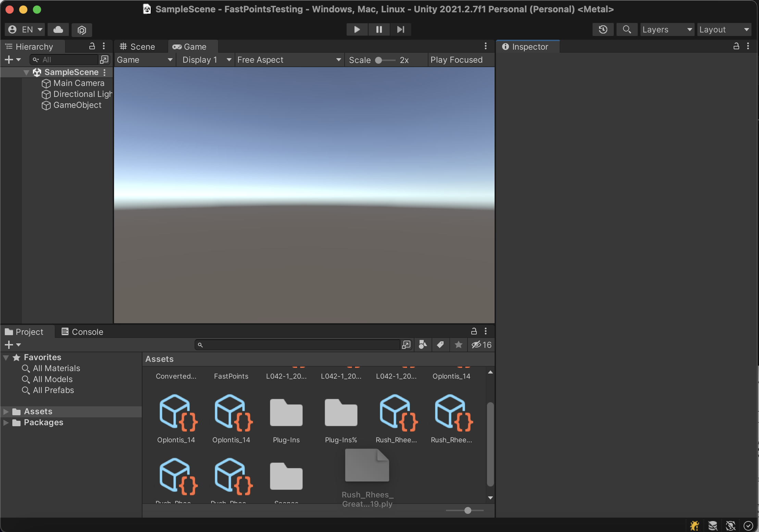Open the EN account dropdown
Image resolution: width=759 pixels, height=532 pixels.
(x=25, y=29)
